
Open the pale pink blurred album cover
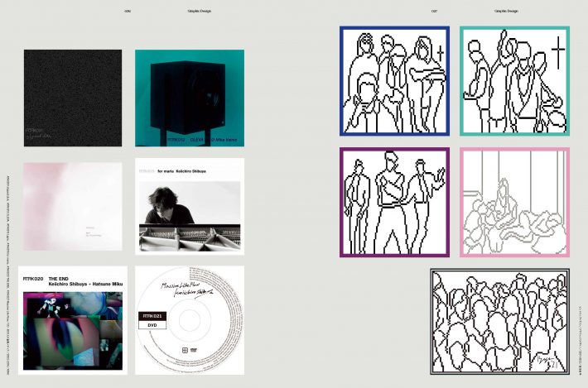pyautogui.click(x=73, y=206)
